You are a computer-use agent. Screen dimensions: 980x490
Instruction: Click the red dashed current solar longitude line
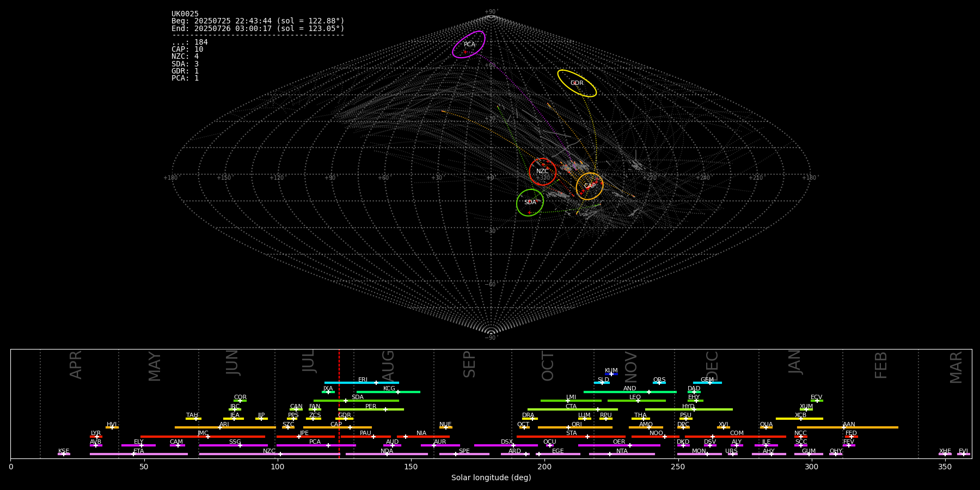click(x=339, y=403)
